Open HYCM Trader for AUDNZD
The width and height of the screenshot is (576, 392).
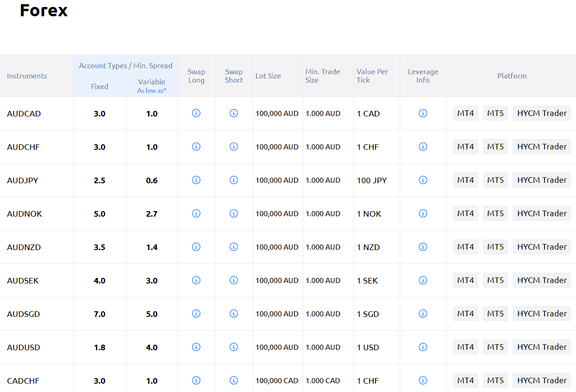coord(541,247)
